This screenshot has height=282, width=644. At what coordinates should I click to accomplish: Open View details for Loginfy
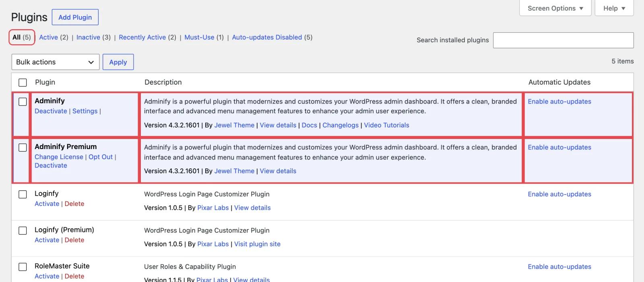(x=252, y=208)
